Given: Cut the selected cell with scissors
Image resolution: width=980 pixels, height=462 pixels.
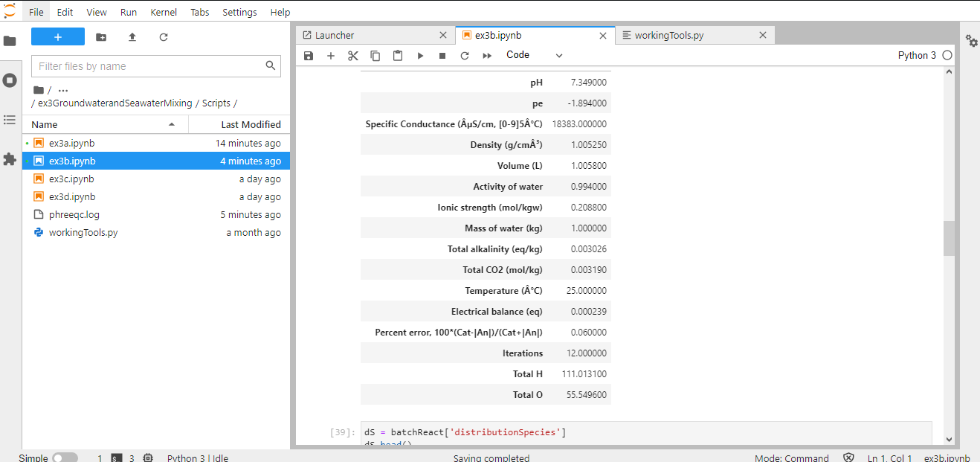Looking at the screenshot, I should [353, 56].
